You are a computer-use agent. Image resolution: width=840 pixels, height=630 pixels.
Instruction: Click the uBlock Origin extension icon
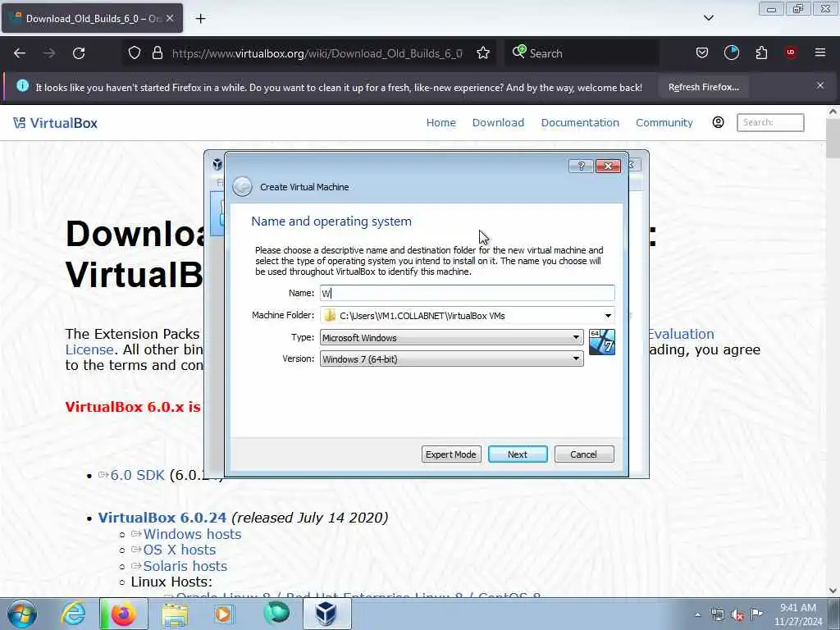[791, 52]
